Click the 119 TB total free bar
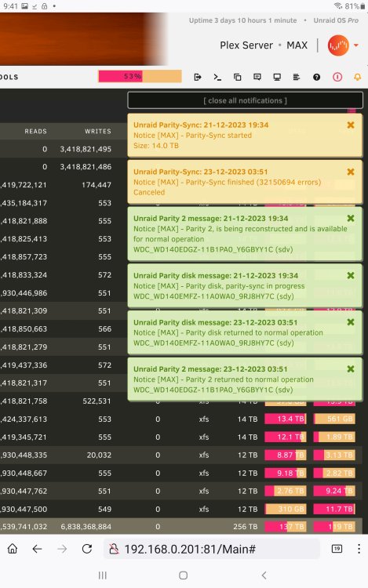 click(x=334, y=527)
